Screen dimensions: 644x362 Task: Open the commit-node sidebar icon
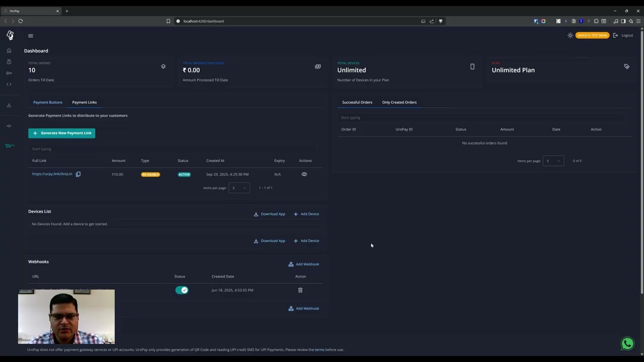point(9,126)
